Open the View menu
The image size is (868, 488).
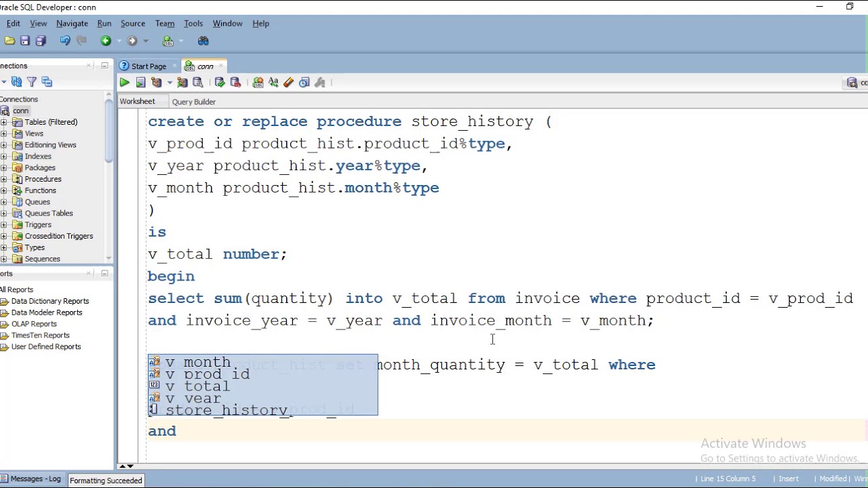38,24
